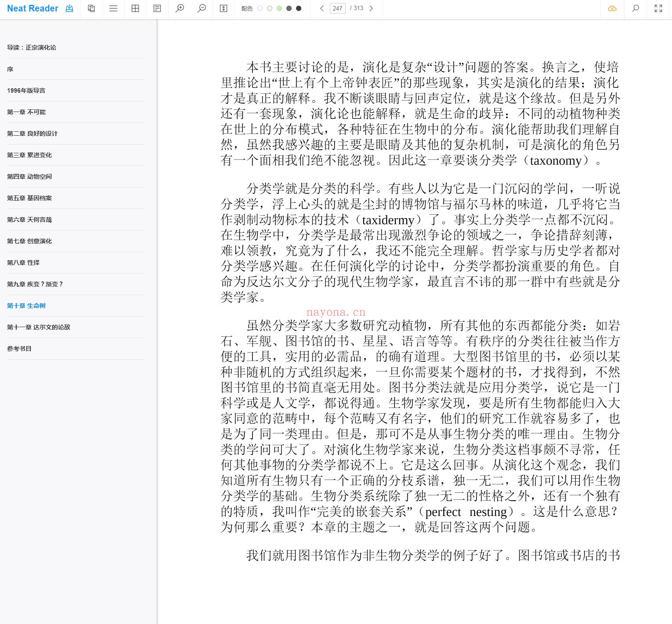Image resolution: width=672 pixels, height=624 pixels.
Task: Open 1996年版导言 in contents
Action: (26, 90)
